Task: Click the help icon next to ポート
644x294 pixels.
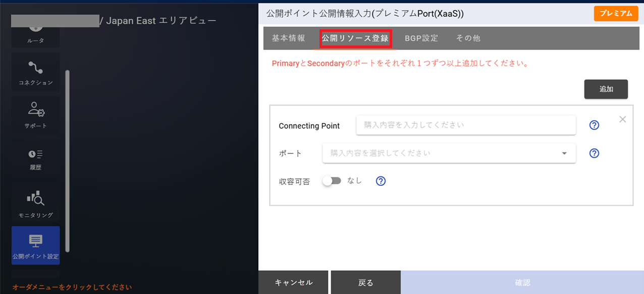Action: point(594,153)
